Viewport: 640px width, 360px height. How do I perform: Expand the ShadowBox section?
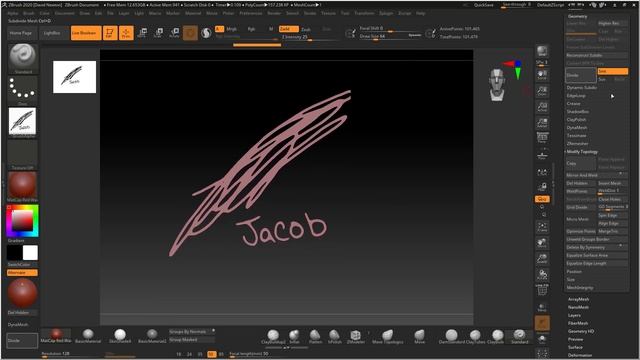pyautogui.click(x=578, y=112)
